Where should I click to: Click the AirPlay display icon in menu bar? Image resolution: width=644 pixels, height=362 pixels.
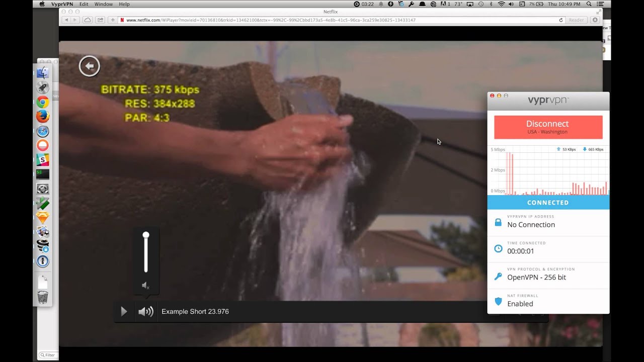click(470, 4)
